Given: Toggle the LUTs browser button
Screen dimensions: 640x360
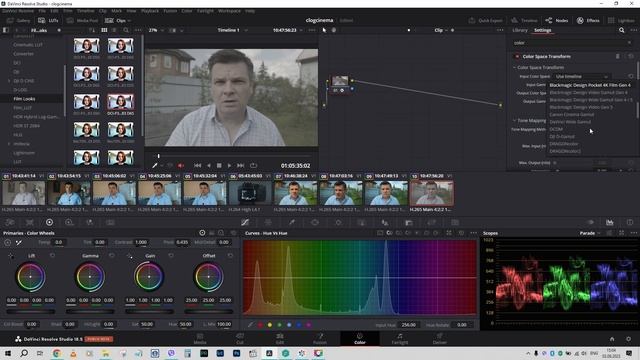Looking at the screenshot, I should click(48, 20).
